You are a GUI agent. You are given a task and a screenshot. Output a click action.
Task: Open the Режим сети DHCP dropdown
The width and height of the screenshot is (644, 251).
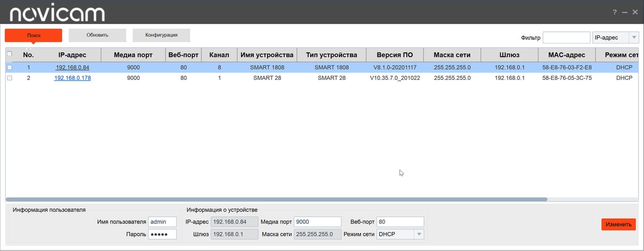(x=400, y=234)
